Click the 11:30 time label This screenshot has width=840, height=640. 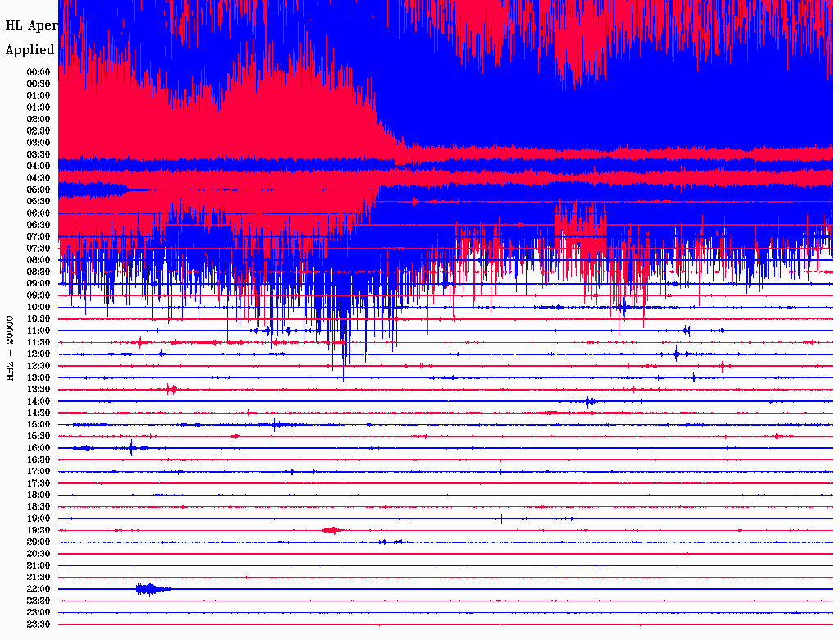point(39,343)
